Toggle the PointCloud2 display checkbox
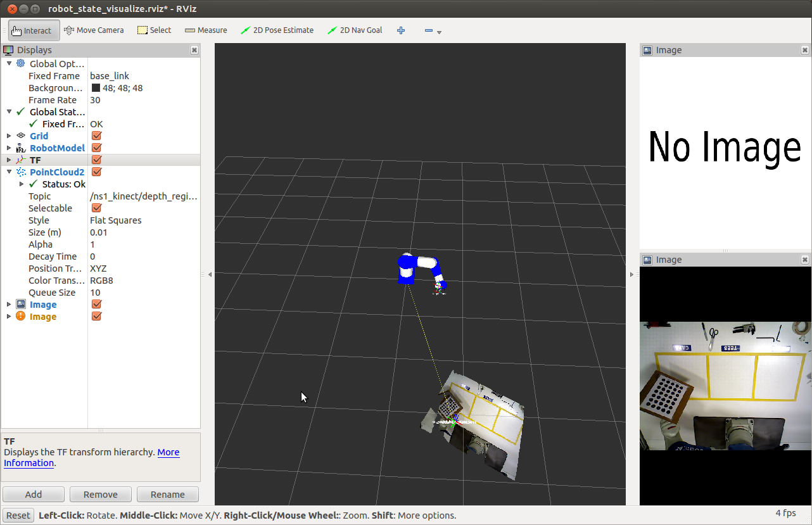Image resolution: width=812 pixels, height=525 pixels. click(97, 172)
